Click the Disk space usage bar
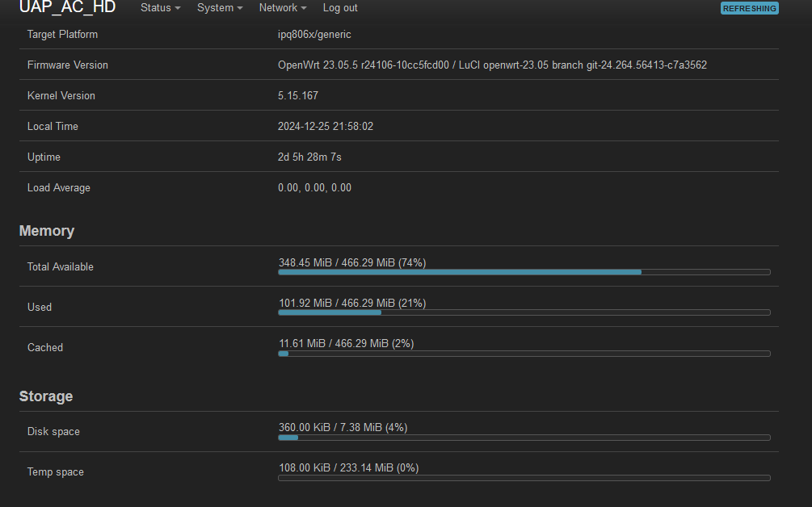Screen dimensions: 812x507 524,438
